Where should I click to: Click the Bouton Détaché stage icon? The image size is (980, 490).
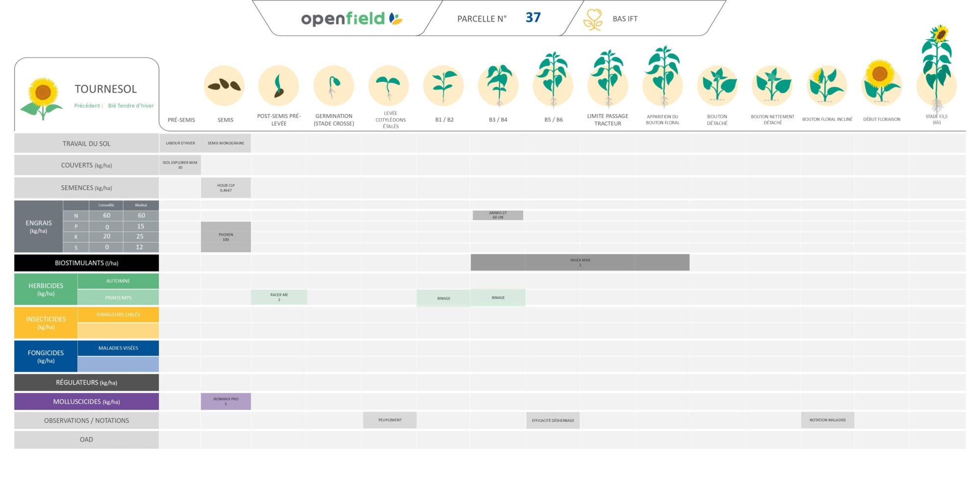(x=717, y=85)
